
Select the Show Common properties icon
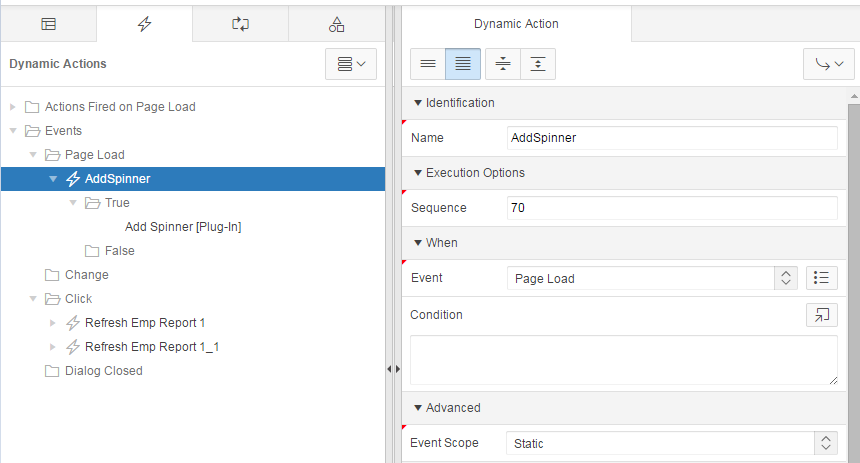coord(428,64)
